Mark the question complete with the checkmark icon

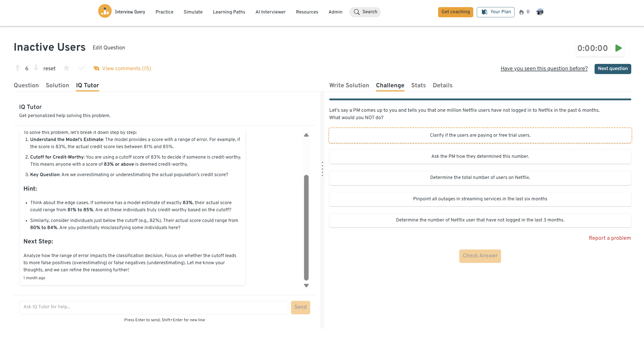tap(81, 68)
